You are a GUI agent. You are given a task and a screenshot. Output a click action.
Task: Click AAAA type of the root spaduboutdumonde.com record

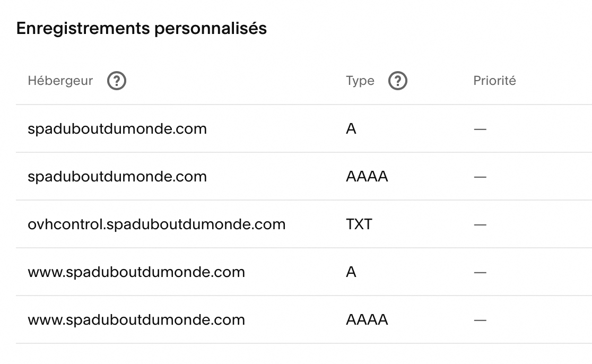[367, 177]
